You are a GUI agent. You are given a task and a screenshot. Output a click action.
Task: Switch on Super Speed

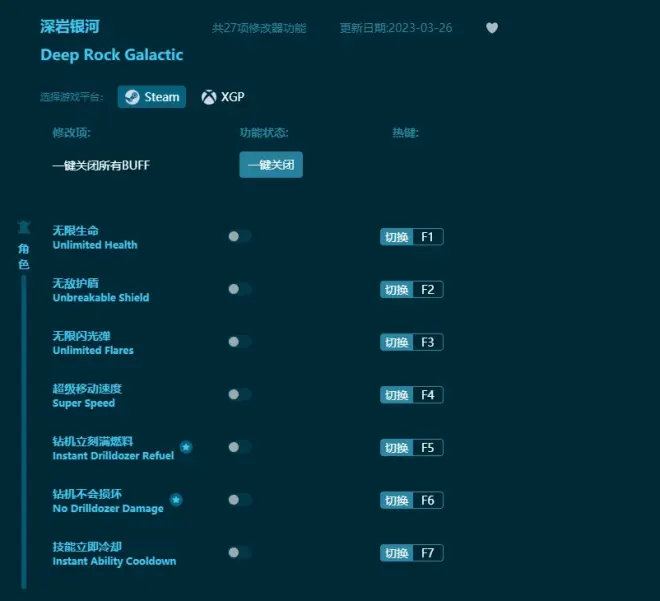click(x=239, y=395)
